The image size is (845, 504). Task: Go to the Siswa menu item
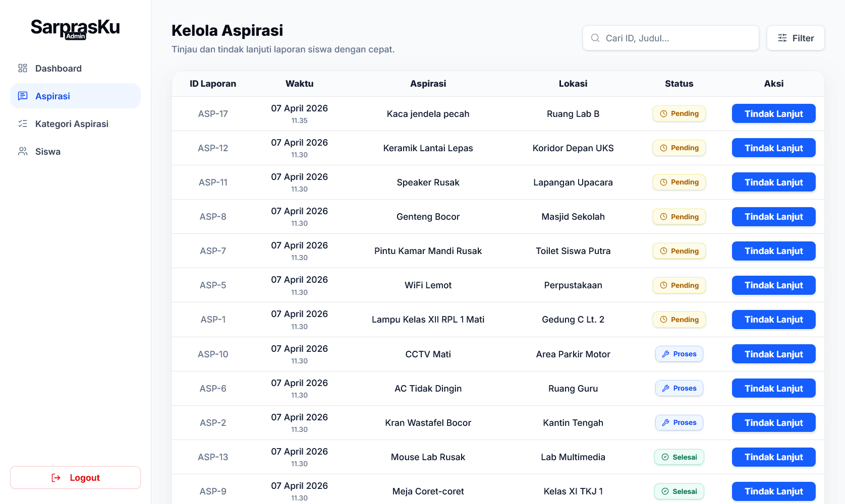pyautogui.click(x=75, y=151)
